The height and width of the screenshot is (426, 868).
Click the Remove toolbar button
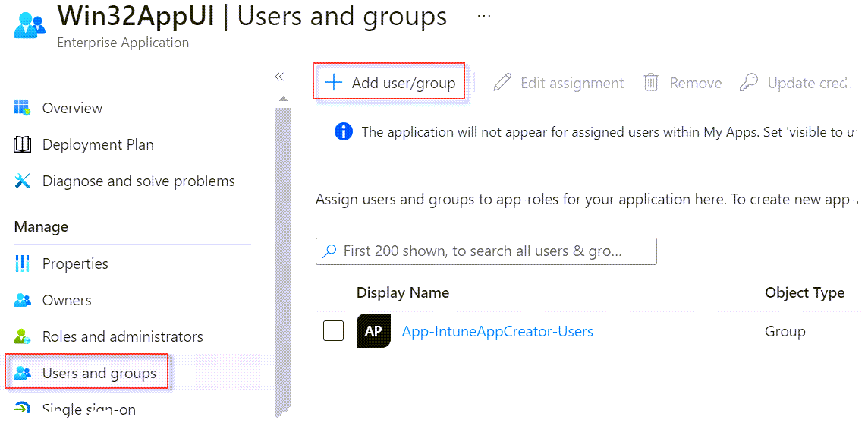pos(682,83)
